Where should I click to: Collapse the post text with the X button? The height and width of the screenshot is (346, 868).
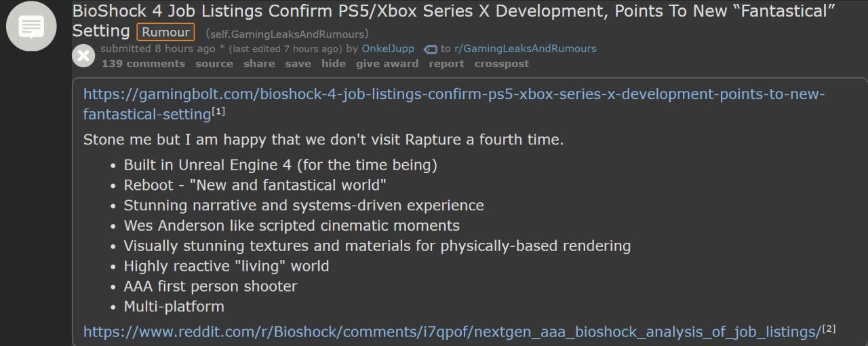(x=83, y=56)
